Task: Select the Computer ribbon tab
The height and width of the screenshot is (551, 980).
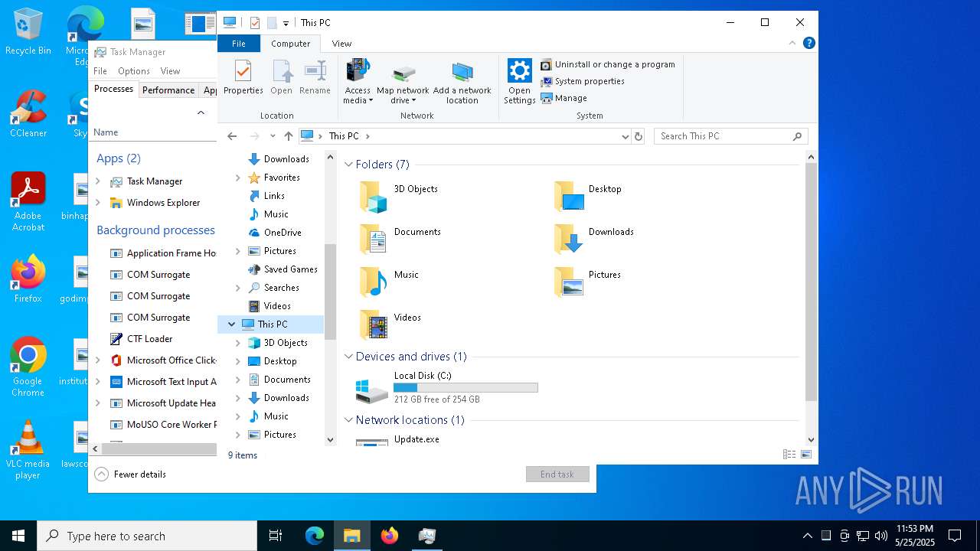Action: point(291,44)
